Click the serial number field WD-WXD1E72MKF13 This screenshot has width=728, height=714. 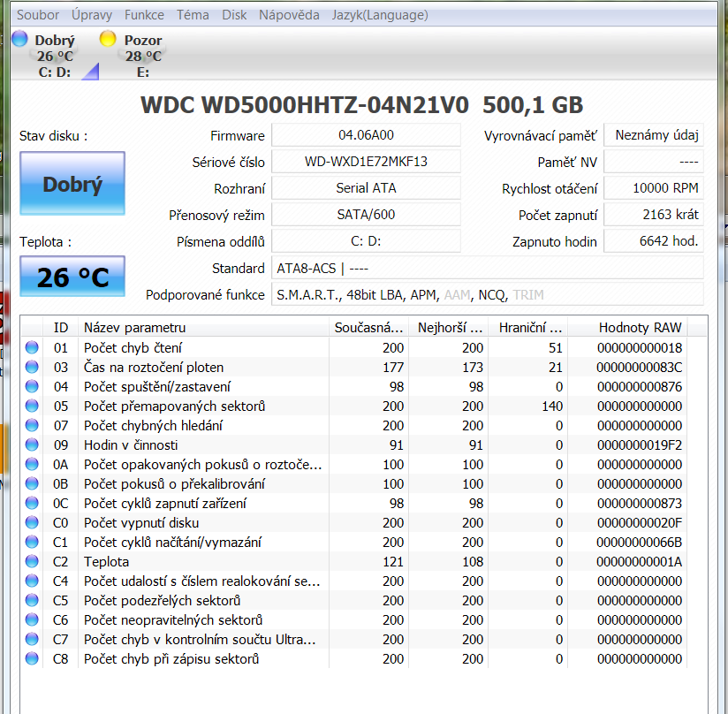(366, 162)
